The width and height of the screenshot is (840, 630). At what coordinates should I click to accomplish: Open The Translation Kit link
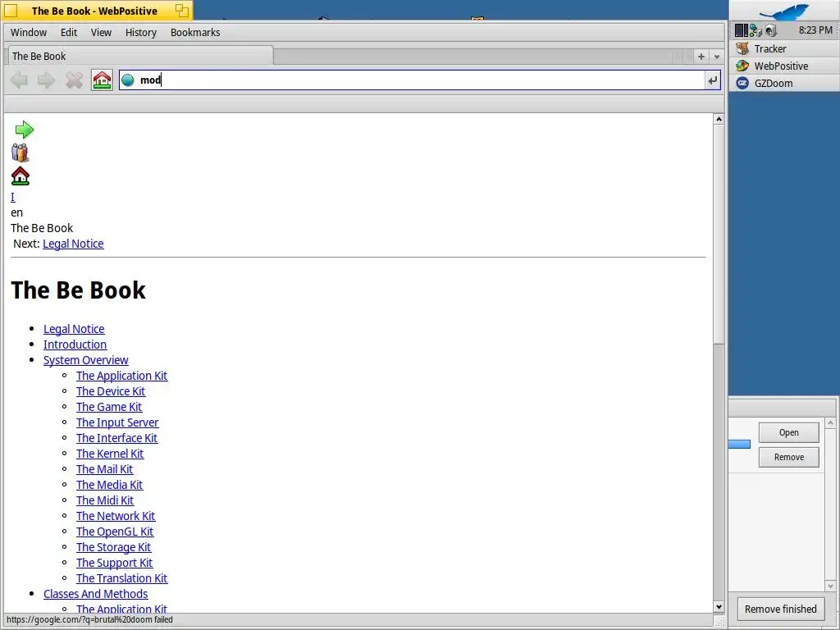[x=121, y=577]
